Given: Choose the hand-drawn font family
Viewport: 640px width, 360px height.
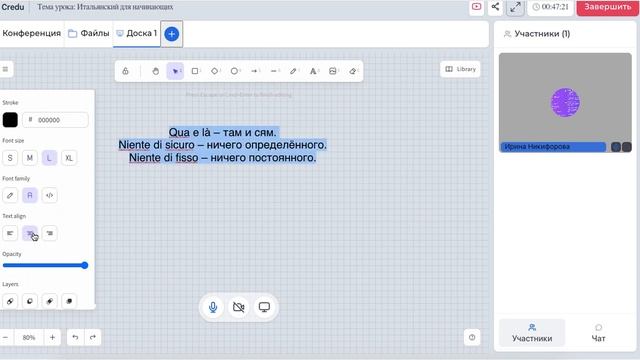Looking at the screenshot, I should click(10, 196).
